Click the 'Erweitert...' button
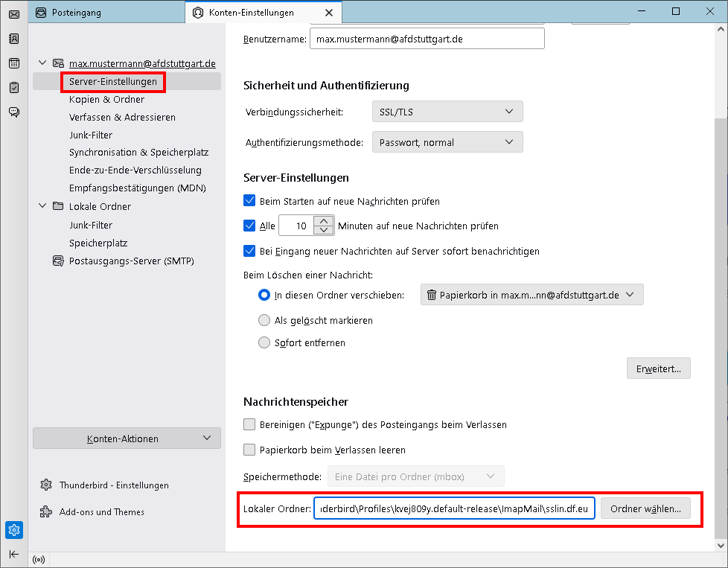 pyautogui.click(x=658, y=368)
